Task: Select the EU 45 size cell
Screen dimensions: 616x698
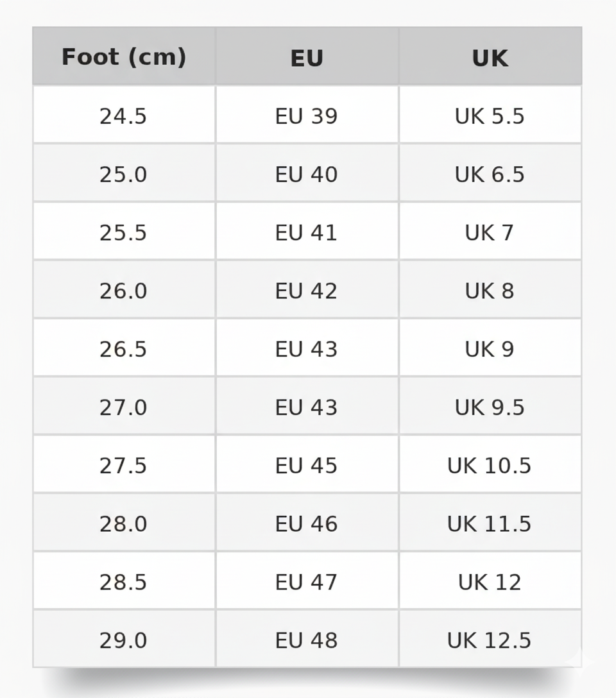Action: [307, 466]
